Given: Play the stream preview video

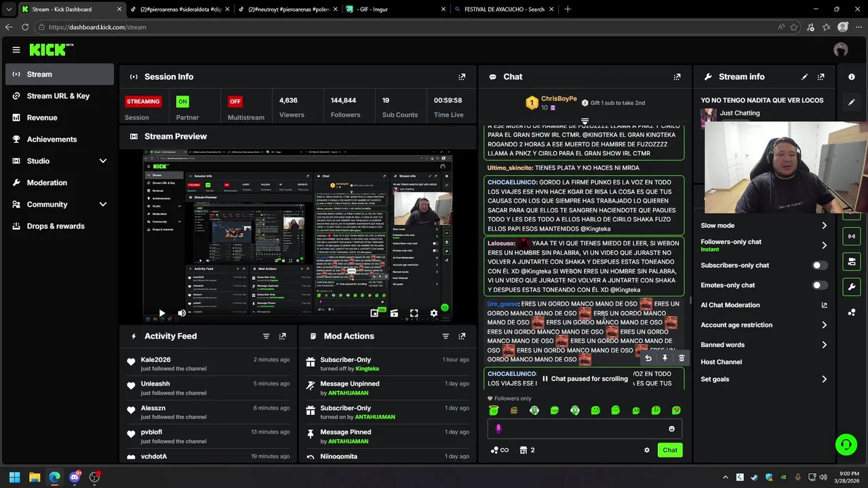Looking at the screenshot, I should pyautogui.click(x=161, y=313).
